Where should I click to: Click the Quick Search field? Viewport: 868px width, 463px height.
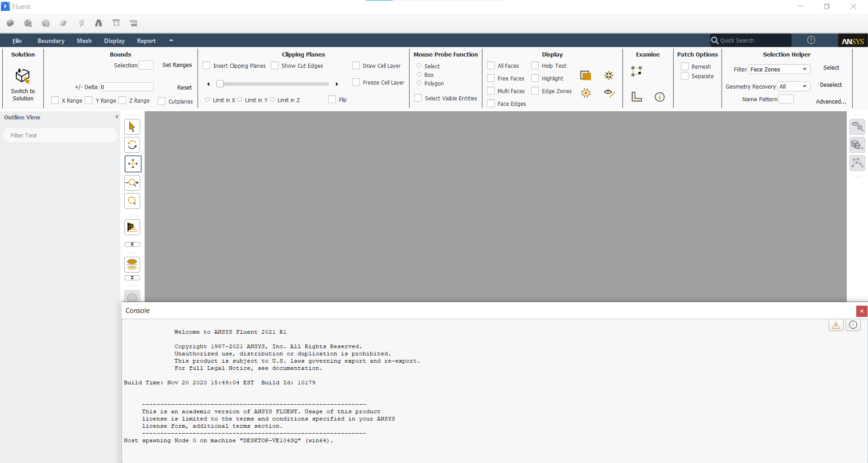750,40
